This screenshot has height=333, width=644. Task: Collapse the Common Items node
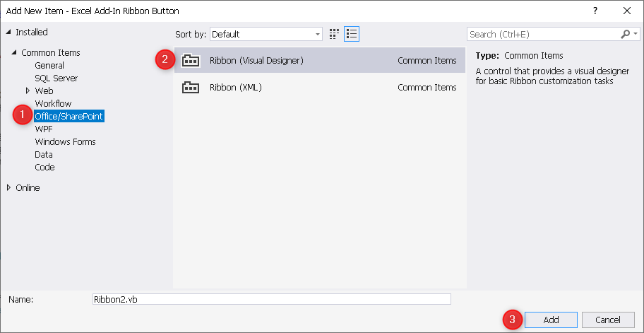(x=14, y=52)
